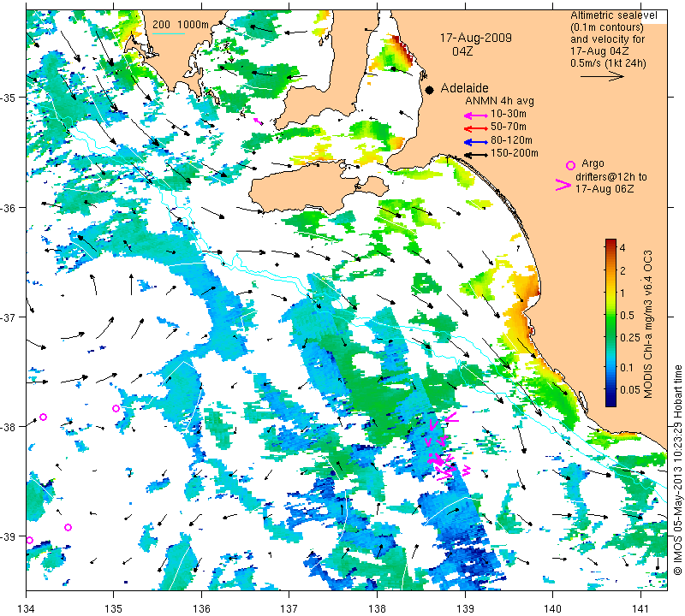Click the longitude axis label 134
This screenshot has height=616, width=685.
(x=27, y=608)
